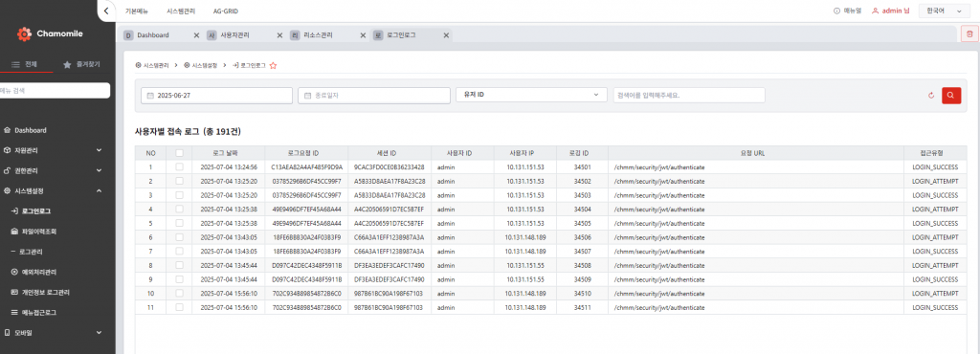Image resolution: width=980 pixels, height=354 pixels.
Task: Open the 기본메뉴 top menu
Action: pos(136,11)
